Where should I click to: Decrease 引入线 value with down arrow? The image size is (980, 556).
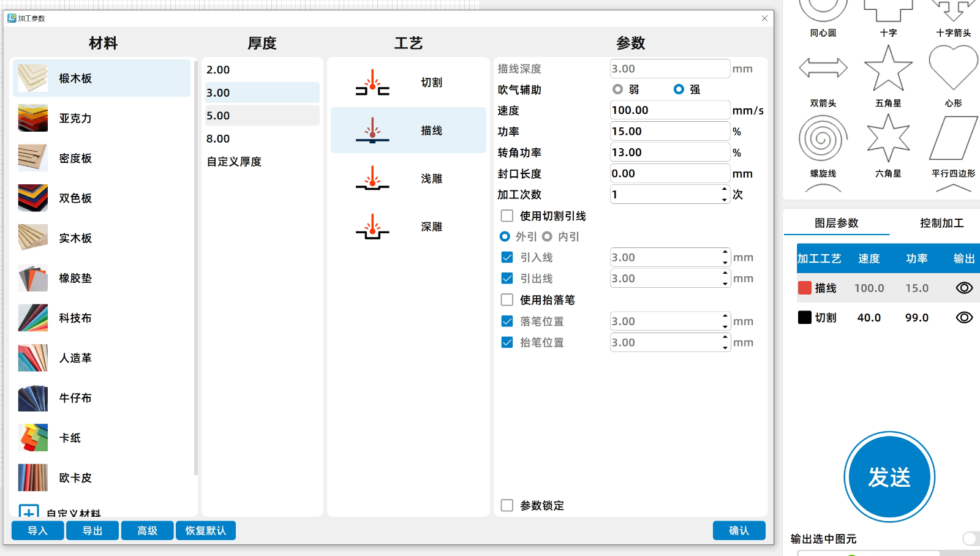[725, 262]
